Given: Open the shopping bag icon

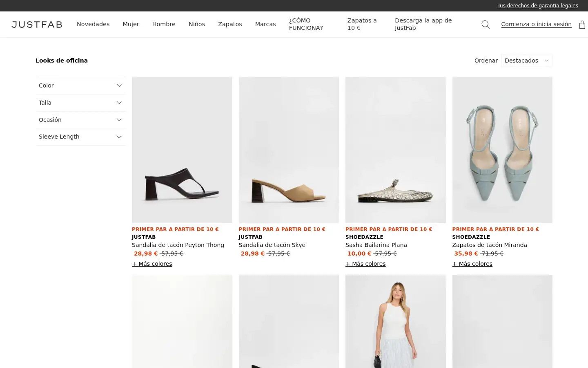Looking at the screenshot, I should [x=582, y=25].
